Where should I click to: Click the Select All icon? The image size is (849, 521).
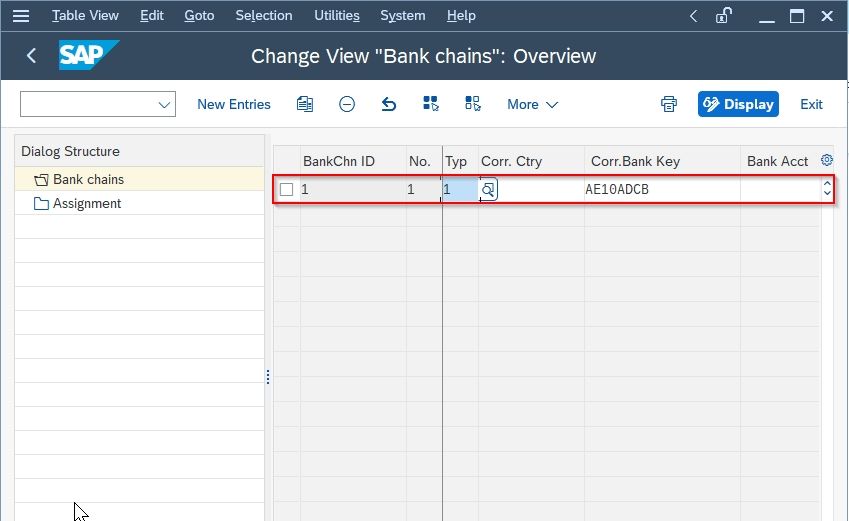point(431,104)
